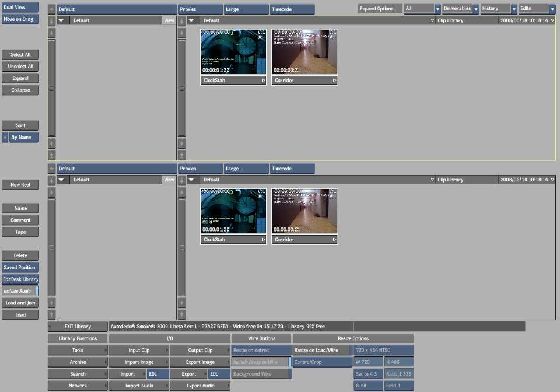
Task: Select the Corridor thumbnail in lower library
Action: tap(304, 211)
